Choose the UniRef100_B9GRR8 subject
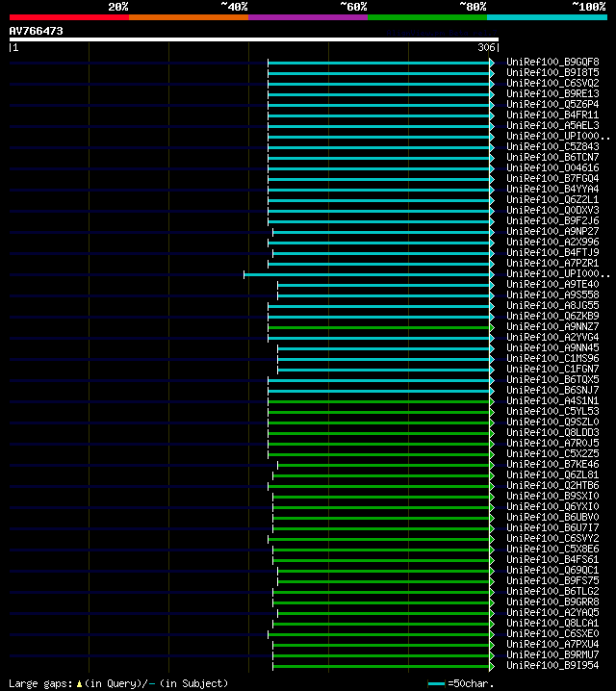The image size is (616, 691). (552, 601)
